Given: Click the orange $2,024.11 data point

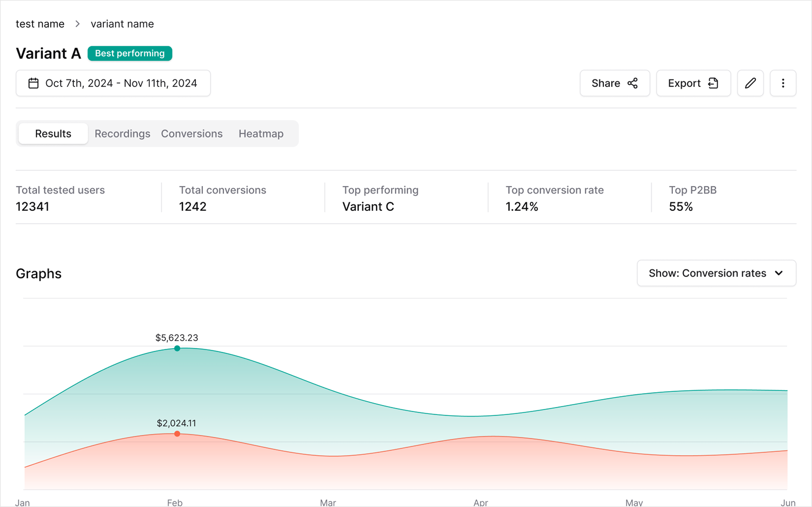Looking at the screenshot, I should 177,434.
